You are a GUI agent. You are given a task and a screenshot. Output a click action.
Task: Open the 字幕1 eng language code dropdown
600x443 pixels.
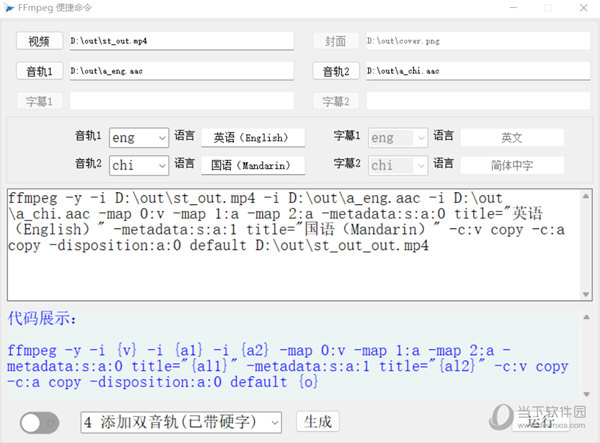pos(398,138)
